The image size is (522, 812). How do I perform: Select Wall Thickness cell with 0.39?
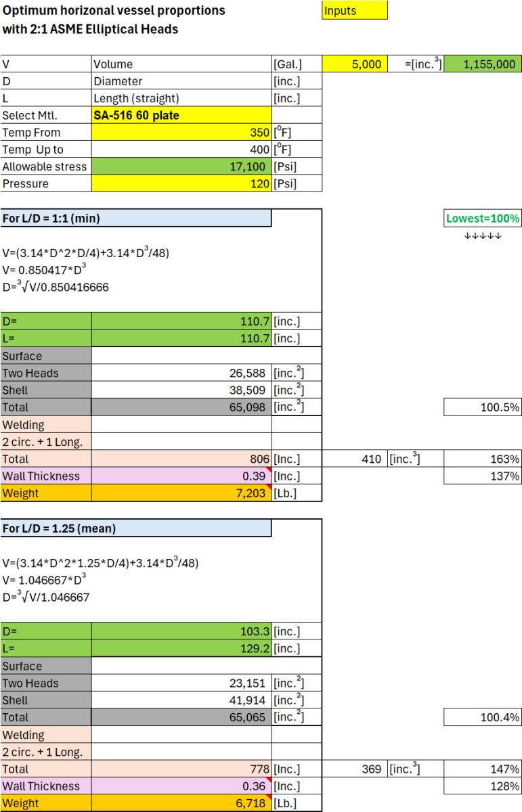(x=181, y=476)
